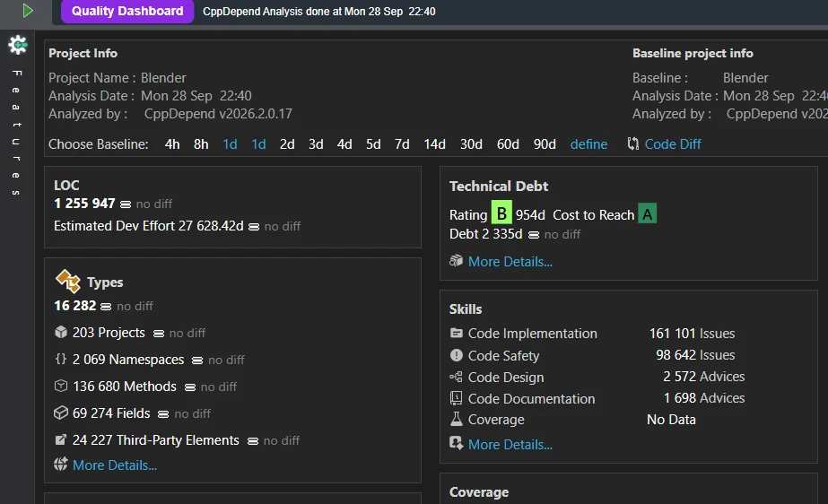Click the no-diff icon beside Third-Party Elements
Image resolution: width=828 pixels, height=504 pixels.
253,441
